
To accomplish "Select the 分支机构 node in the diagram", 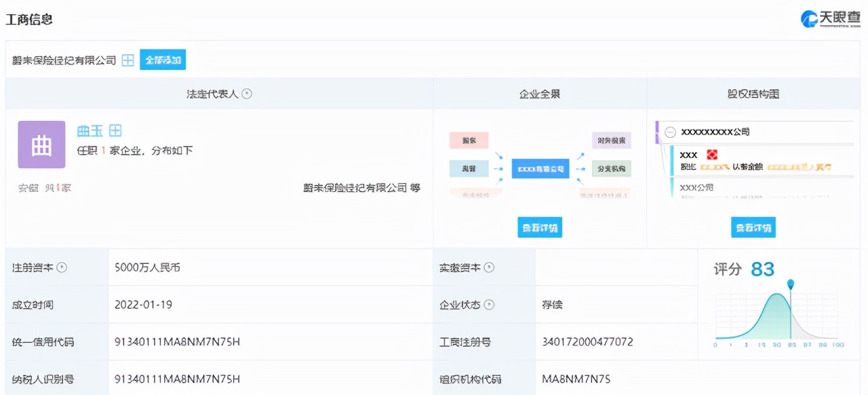I will (x=612, y=168).
